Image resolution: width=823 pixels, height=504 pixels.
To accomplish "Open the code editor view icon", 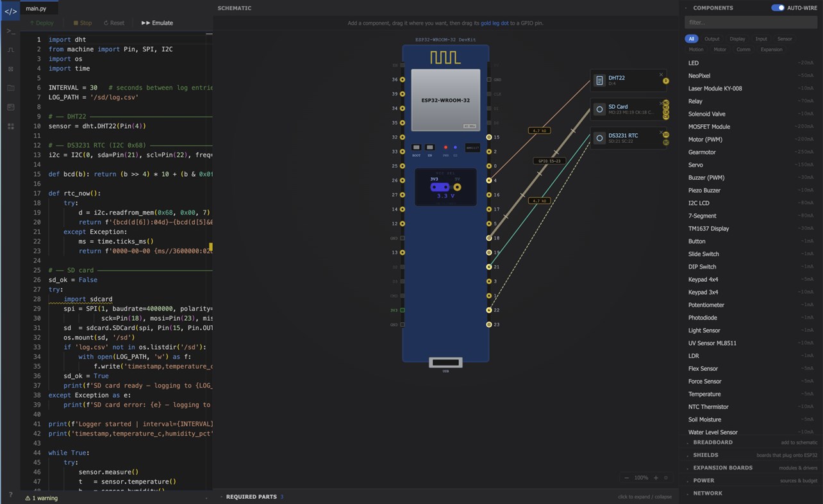I will click(10, 11).
